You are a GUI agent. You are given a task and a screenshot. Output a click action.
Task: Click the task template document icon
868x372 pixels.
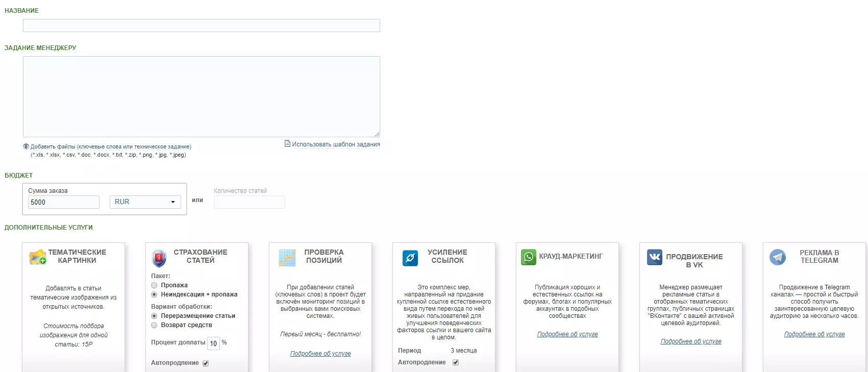point(287,144)
